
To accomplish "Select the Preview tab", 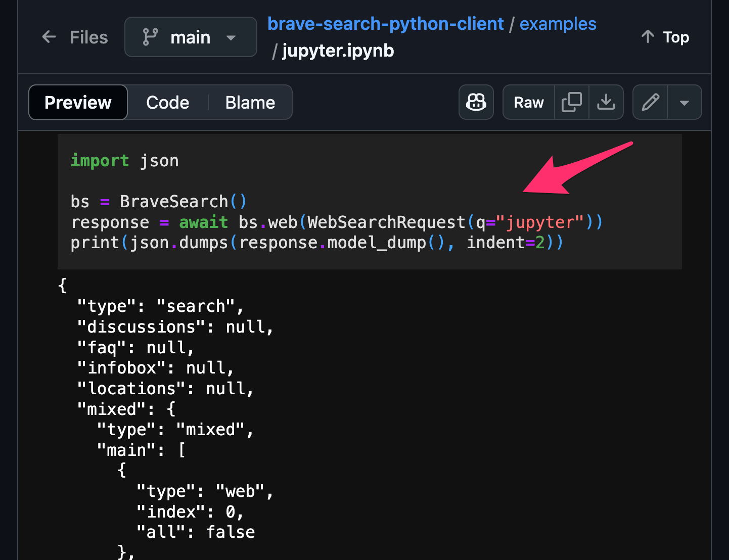I will (x=77, y=102).
